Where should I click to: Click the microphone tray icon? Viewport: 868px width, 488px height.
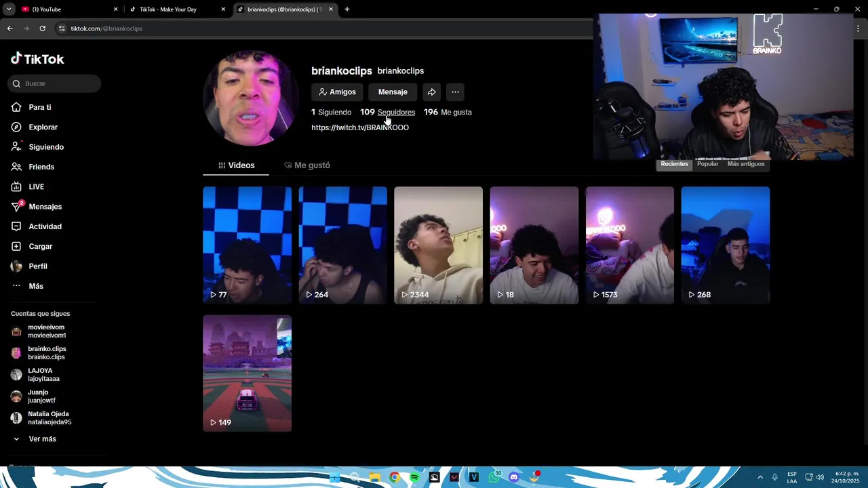pos(774,477)
